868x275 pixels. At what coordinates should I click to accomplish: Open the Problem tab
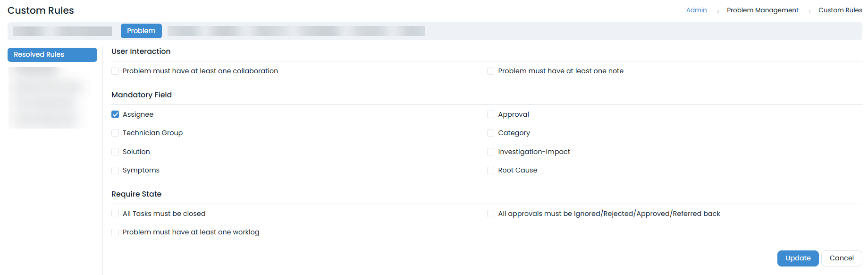[141, 31]
